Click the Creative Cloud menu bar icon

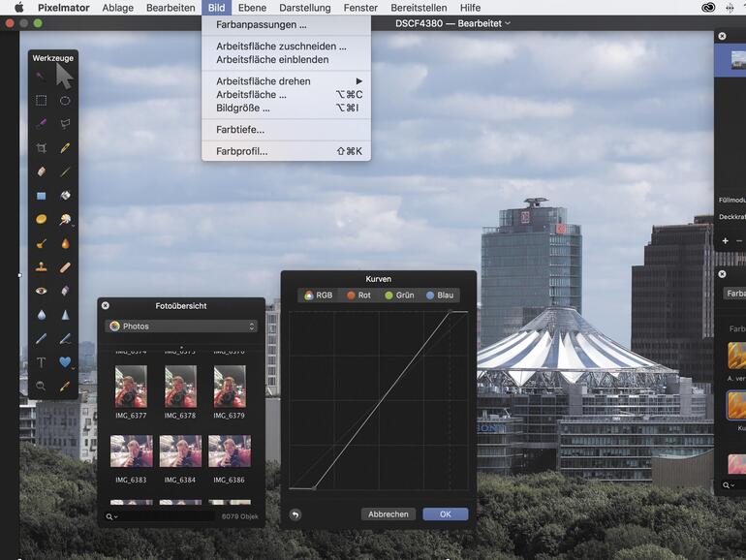pyautogui.click(x=708, y=8)
